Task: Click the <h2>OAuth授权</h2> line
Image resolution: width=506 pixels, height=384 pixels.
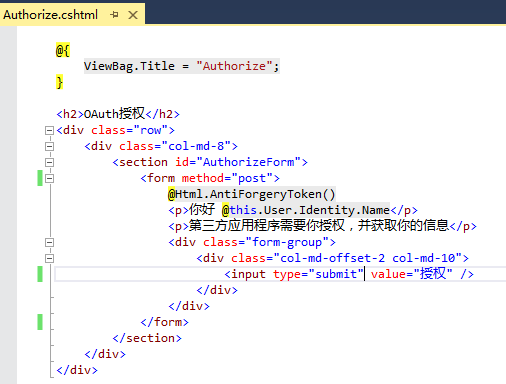Action: 118,114
